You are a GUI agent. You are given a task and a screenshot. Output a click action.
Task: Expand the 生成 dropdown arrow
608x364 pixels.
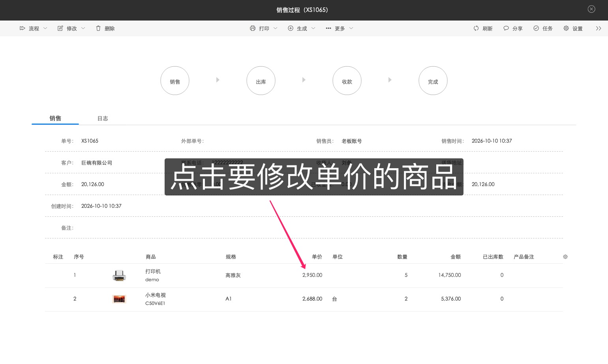(x=313, y=28)
